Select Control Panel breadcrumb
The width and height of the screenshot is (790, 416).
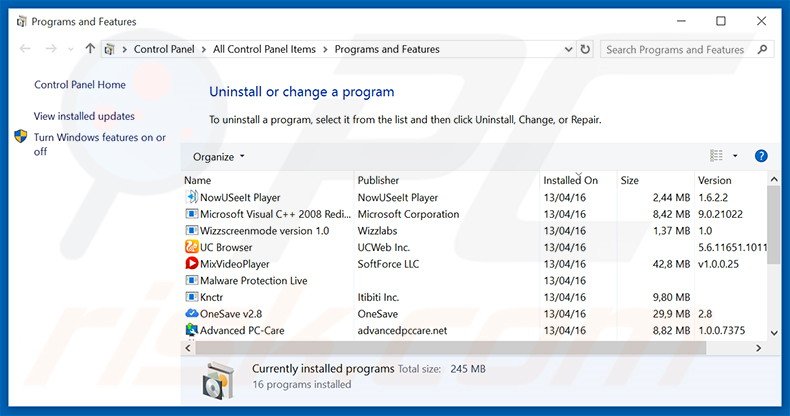tap(164, 49)
